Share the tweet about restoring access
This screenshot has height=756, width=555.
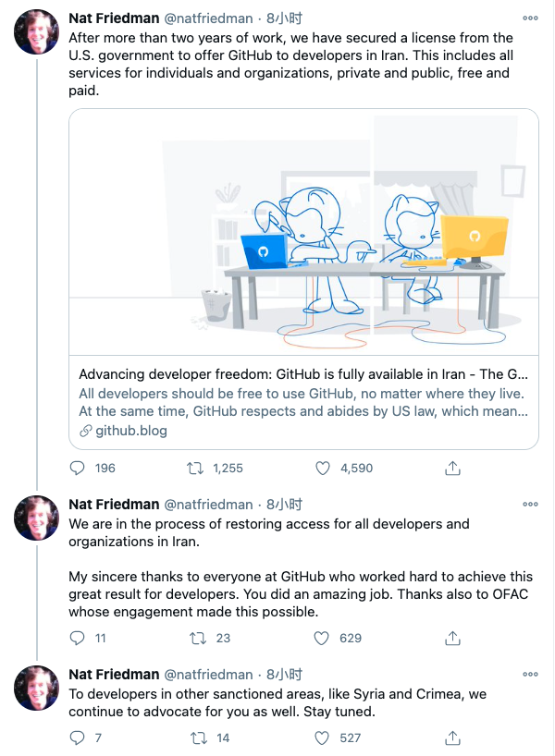pos(452,638)
